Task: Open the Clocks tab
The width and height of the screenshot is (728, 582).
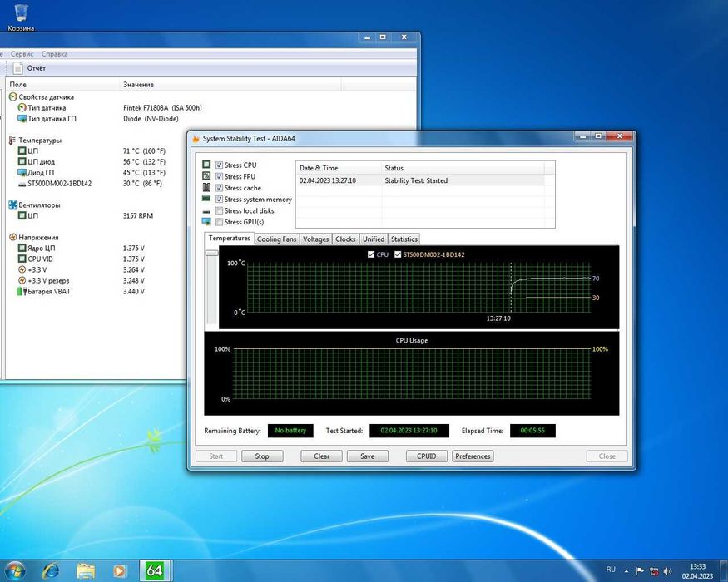Action: (345, 239)
